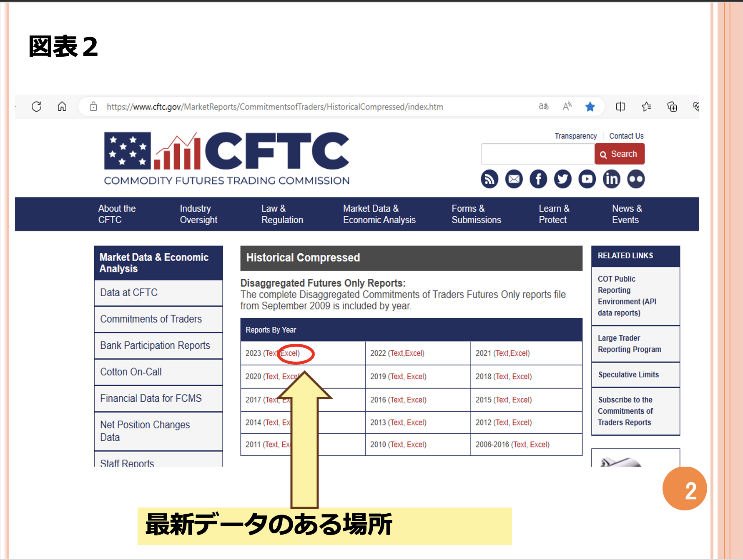Open the Contact Us link

coord(626,136)
